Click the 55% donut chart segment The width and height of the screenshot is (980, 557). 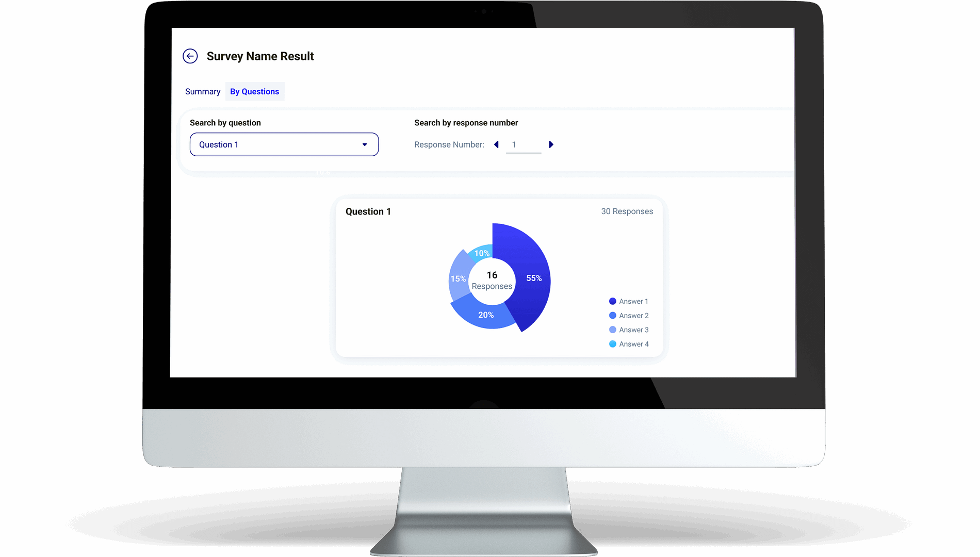point(533,278)
